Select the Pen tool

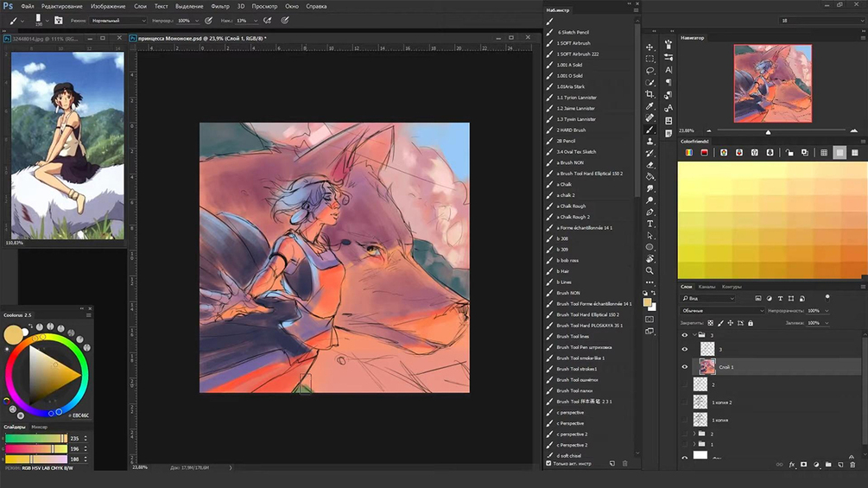(x=649, y=212)
